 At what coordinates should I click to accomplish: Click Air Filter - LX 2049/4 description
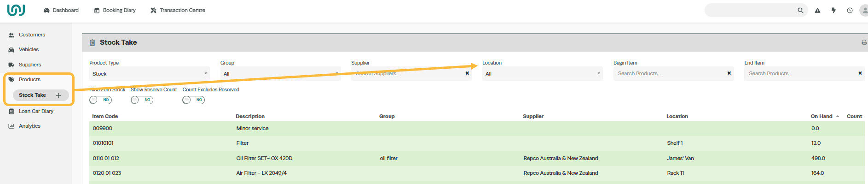click(x=261, y=173)
